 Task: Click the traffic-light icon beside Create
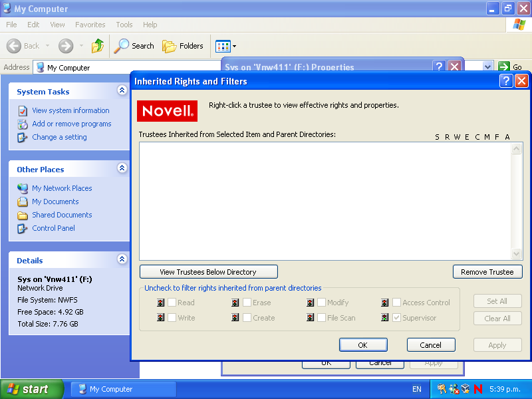pyautogui.click(x=235, y=318)
